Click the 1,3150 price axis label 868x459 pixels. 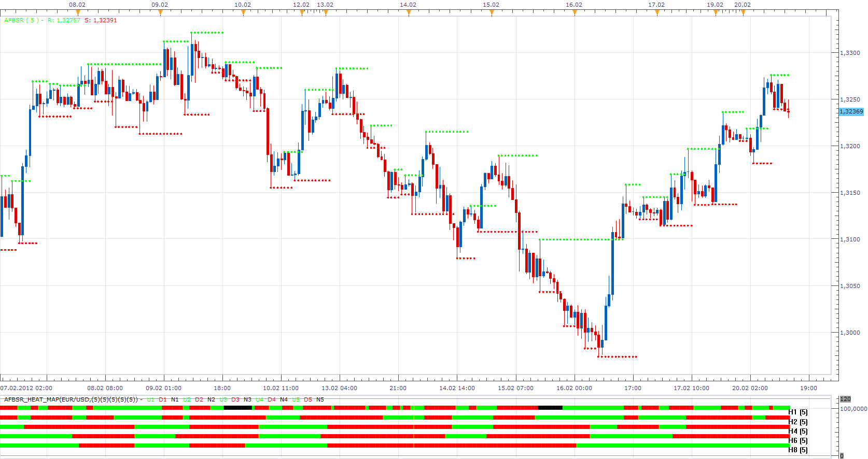850,193
